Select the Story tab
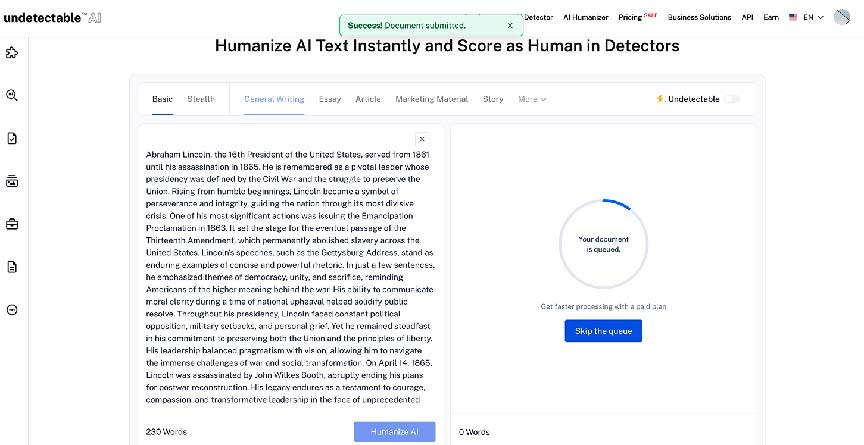 [x=493, y=99]
